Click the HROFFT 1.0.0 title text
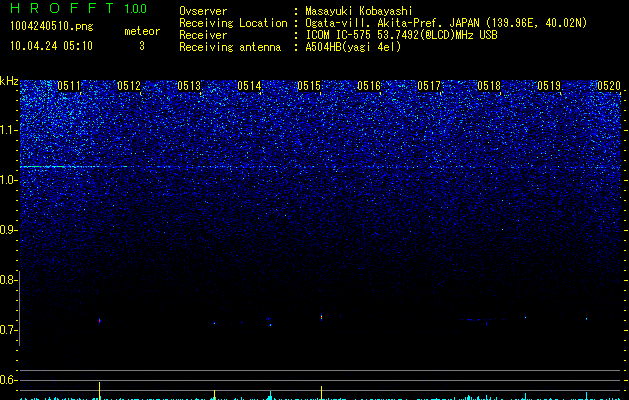Image resolution: width=629 pixels, height=400 pixels. pyautogui.click(x=78, y=8)
